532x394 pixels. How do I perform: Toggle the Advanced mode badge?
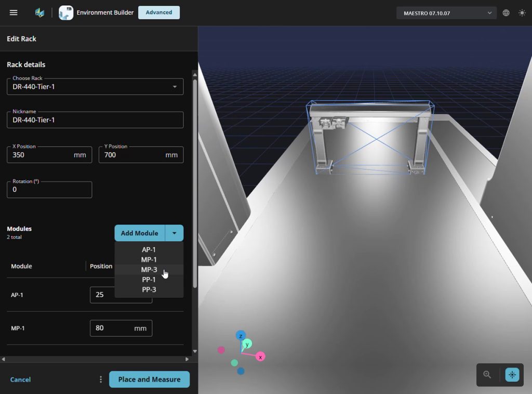[x=158, y=12]
